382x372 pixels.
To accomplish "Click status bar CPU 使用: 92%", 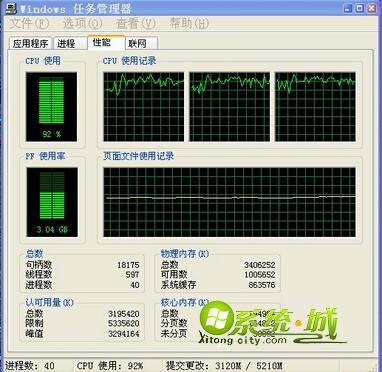I will 110,366.
